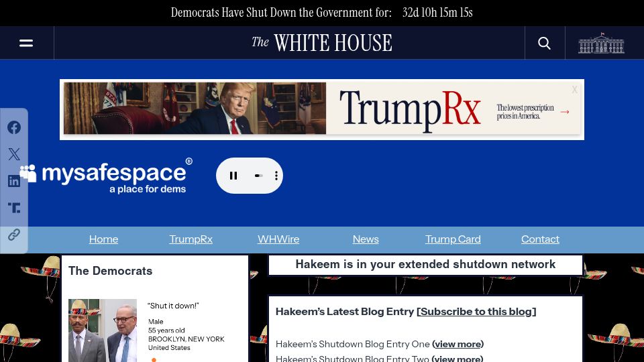Open audio player more options

tap(276, 176)
